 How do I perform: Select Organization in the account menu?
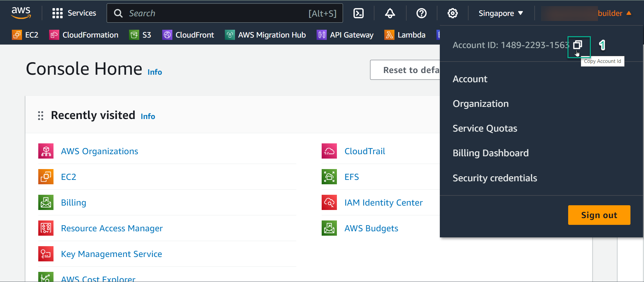[480, 103]
